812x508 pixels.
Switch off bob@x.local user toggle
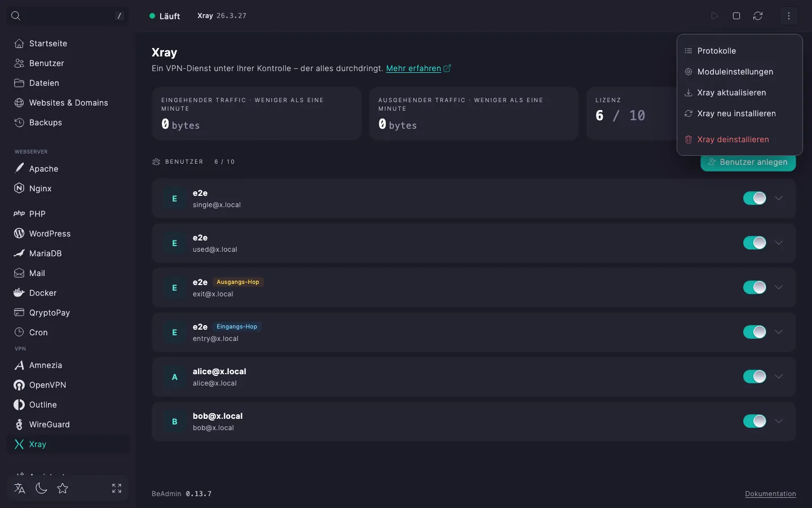754,421
